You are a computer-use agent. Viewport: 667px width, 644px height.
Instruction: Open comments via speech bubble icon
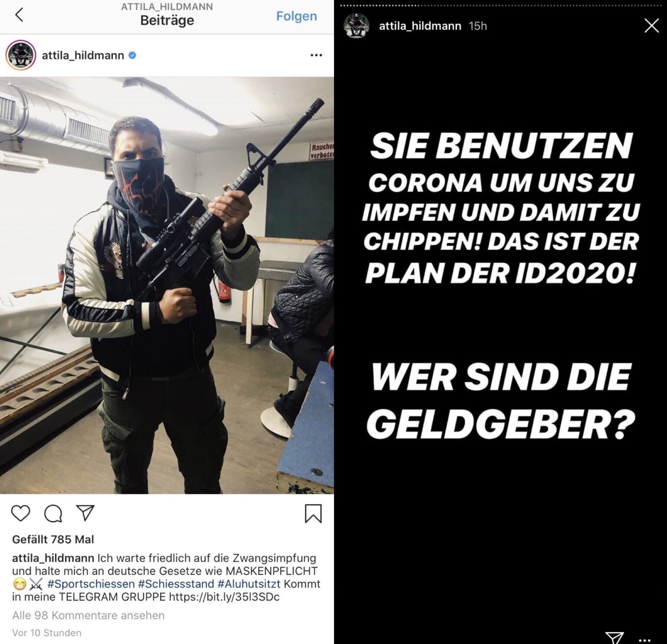[x=53, y=513]
